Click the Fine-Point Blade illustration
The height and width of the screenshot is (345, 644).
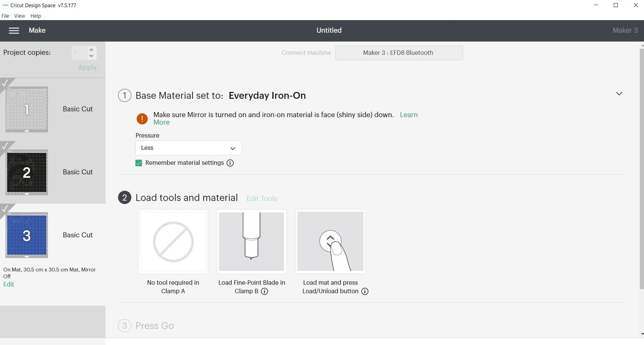[x=251, y=241]
